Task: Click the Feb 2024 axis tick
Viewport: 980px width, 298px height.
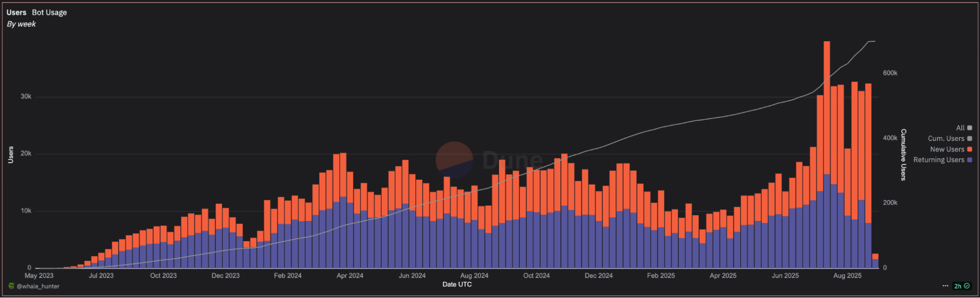Action: [x=288, y=275]
